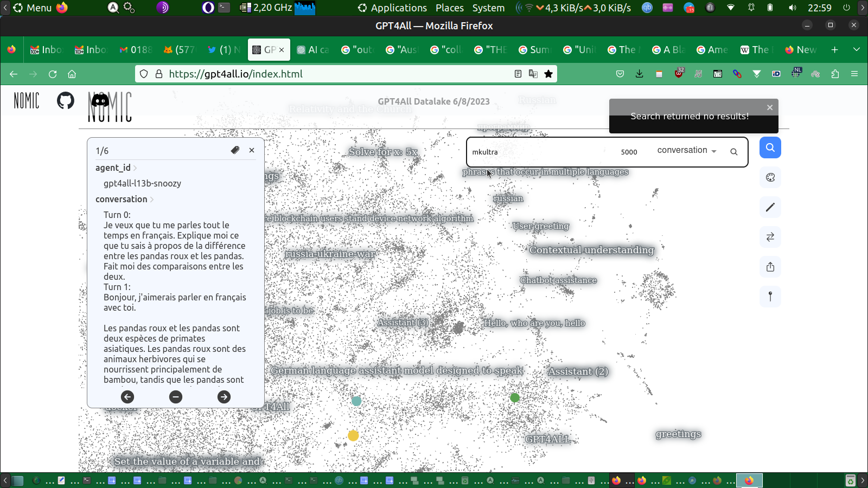Click the green map point

(515, 397)
